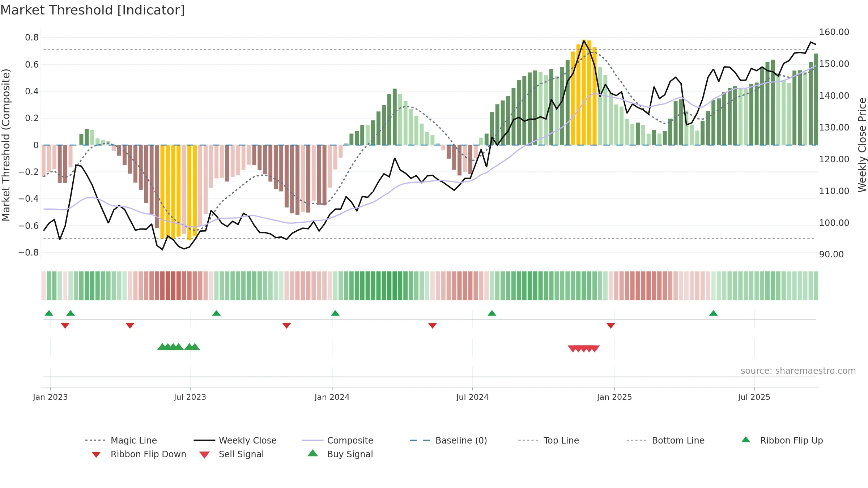The image size is (868, 488).
Task: Click the first red flip-down triangle near Jan 2023
Action: point(65,326)
